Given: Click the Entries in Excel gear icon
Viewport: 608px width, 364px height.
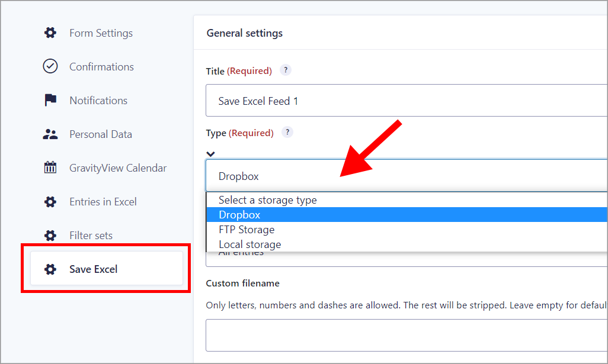Looking at the screenshot, I should pos(50,201).
